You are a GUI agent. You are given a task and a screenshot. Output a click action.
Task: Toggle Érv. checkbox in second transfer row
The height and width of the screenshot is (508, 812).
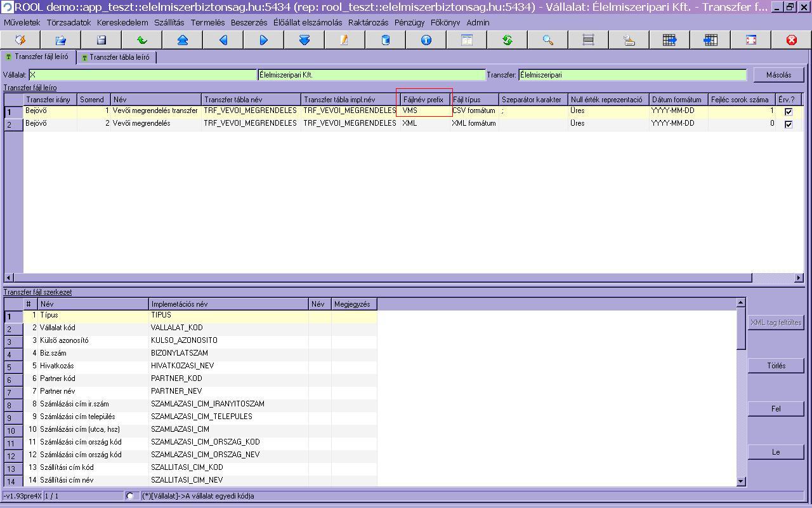(x=788, y=124)
